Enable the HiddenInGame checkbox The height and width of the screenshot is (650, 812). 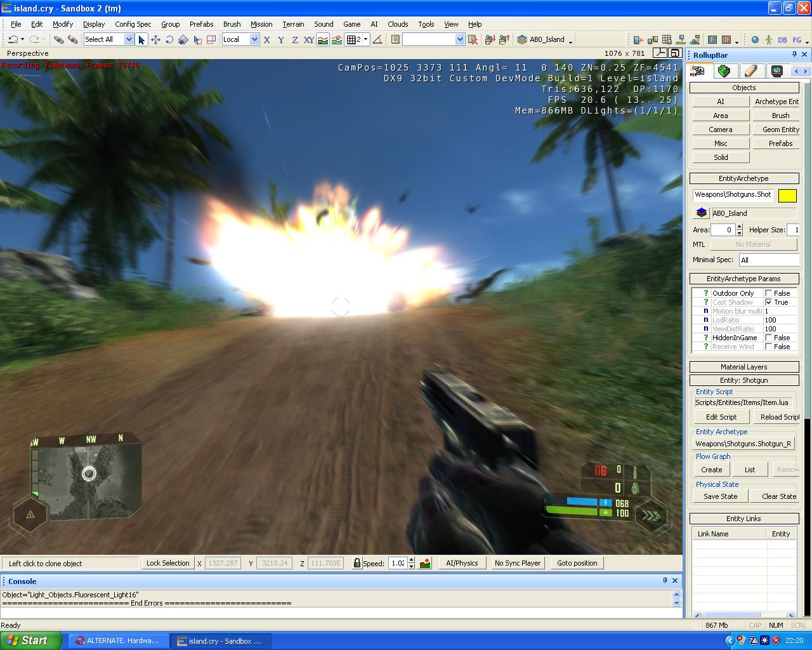(x=769, y=338)
